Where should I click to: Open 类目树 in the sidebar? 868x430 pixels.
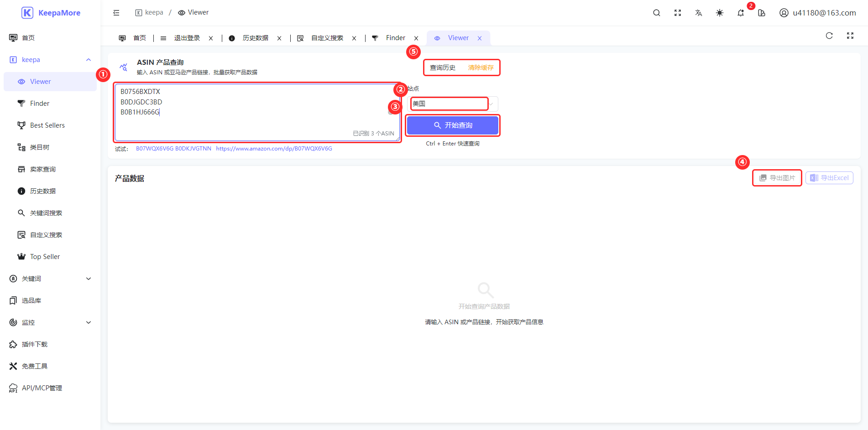tap(50, 147)
